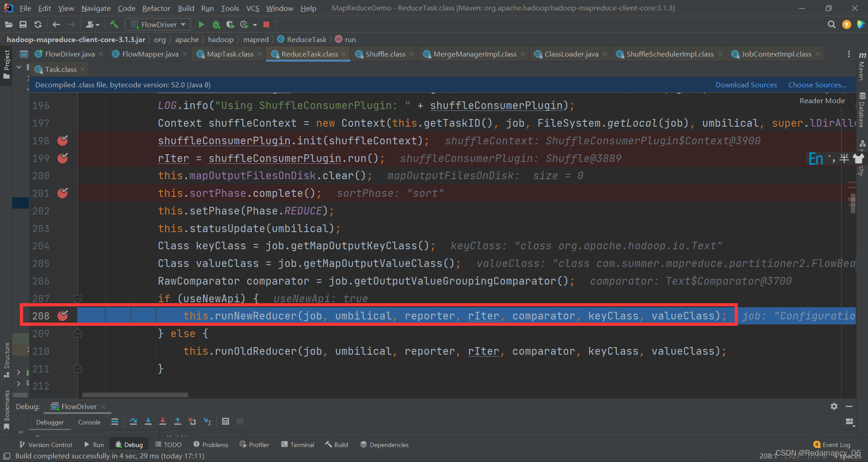
Task: Run FlowDriver with the green play icon
Action: (202, 24)
